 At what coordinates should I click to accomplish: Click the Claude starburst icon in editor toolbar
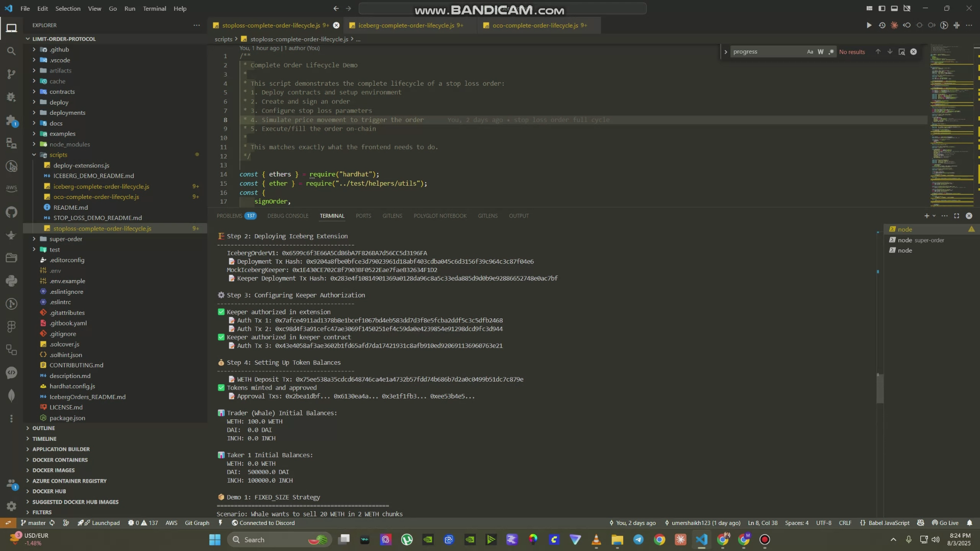click(x=894, y=25)
